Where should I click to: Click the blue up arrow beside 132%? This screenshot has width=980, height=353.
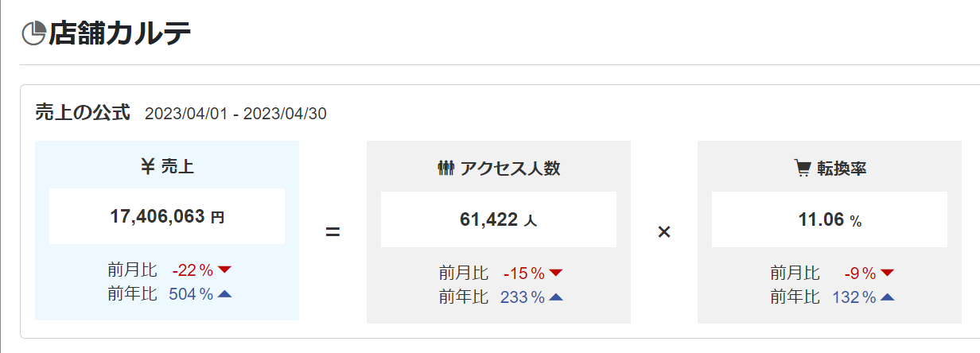pos(887,298)
